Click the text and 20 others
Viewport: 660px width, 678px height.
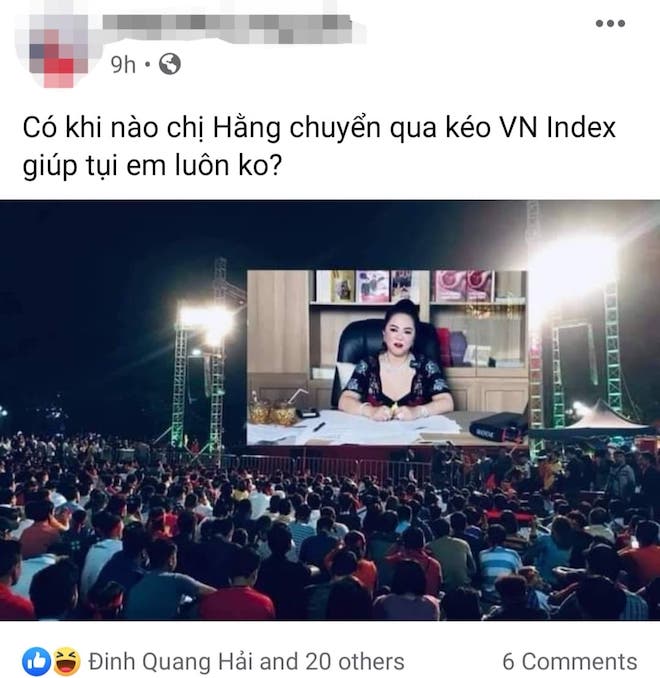[332, 662]
